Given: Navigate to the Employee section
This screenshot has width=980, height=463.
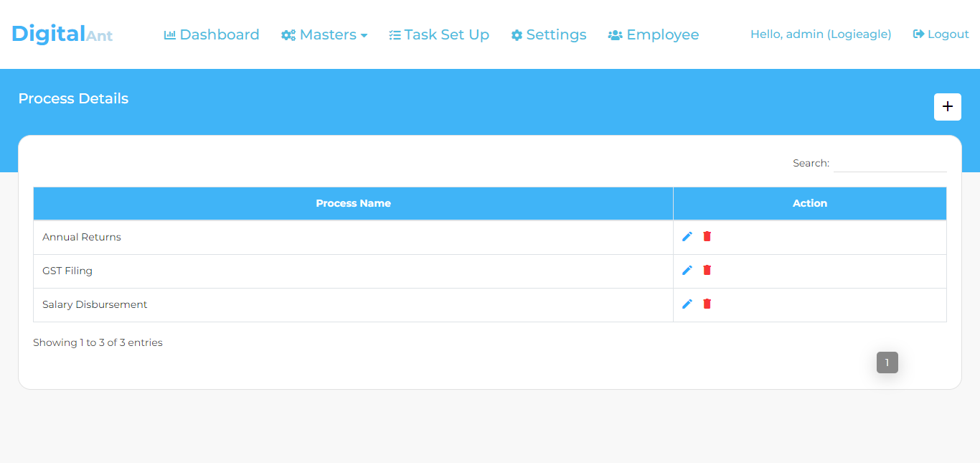Looking at the screenshot, I should pyautogui.click(x=654, y=34).
